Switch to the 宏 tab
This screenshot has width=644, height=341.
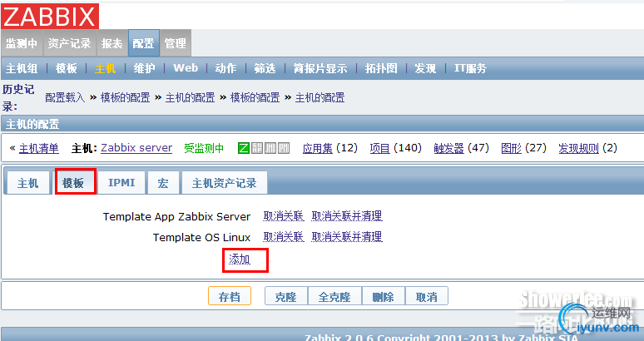pos(163,183)
